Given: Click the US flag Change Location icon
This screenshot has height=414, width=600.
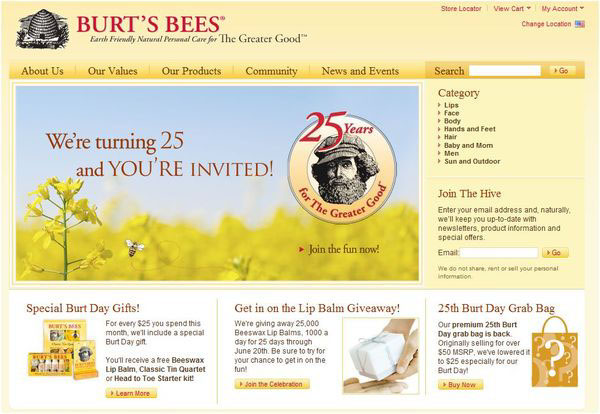Looking at the screenshot, I should (580, 24).
